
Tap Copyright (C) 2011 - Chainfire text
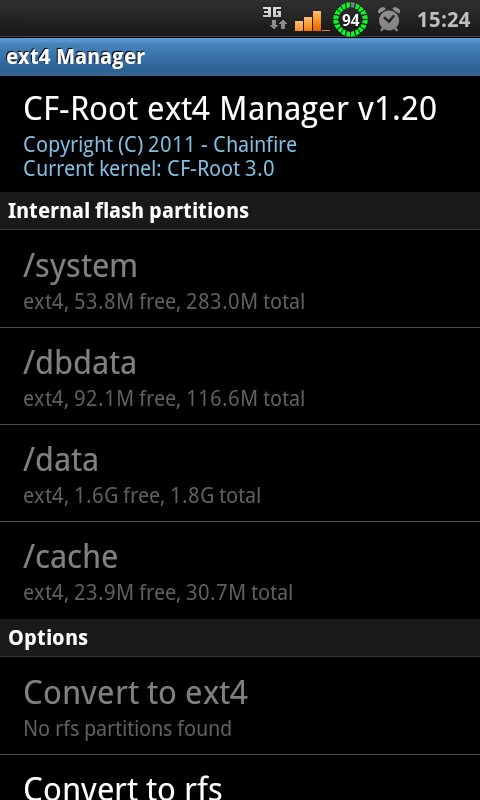click(x=160, y=145)
